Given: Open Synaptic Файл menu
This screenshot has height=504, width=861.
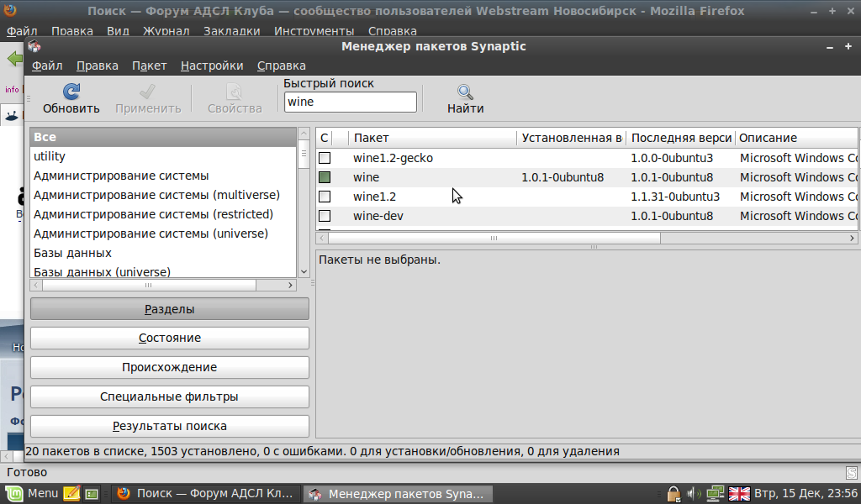Looking at the screenshot, I should click(47, 66).
